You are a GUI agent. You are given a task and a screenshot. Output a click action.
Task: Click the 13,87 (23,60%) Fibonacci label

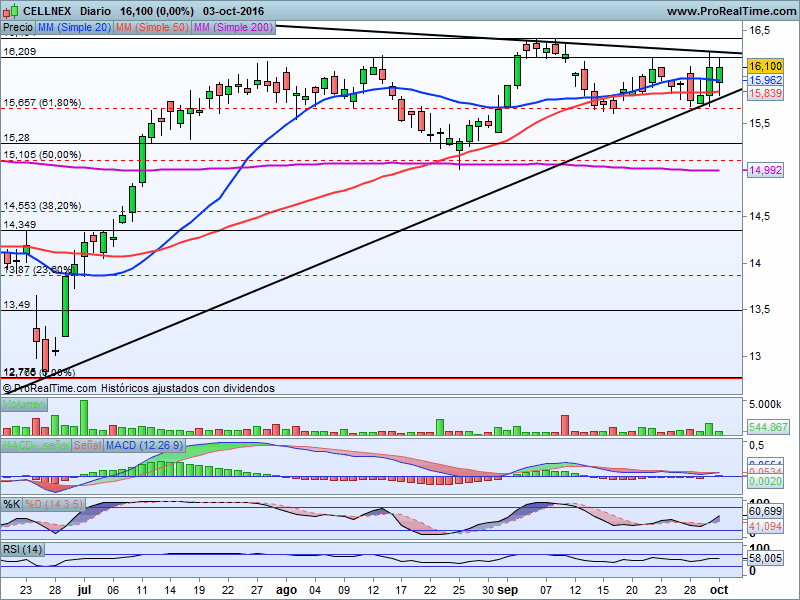click(x=38, y=269)
